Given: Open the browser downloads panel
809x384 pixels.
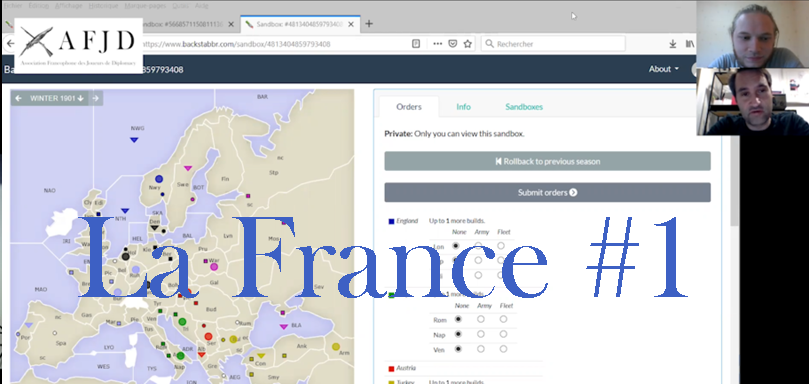Looking at the screenshot, I should (672, 44).
